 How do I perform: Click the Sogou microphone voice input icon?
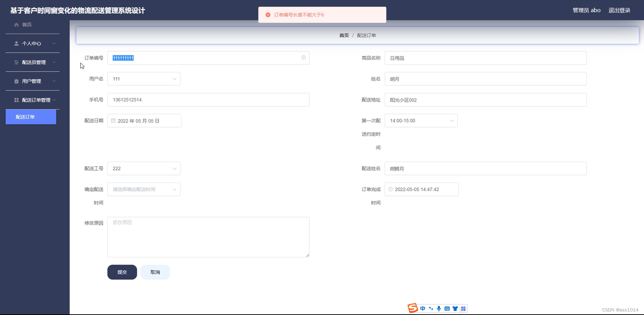(x=439, y=309)
